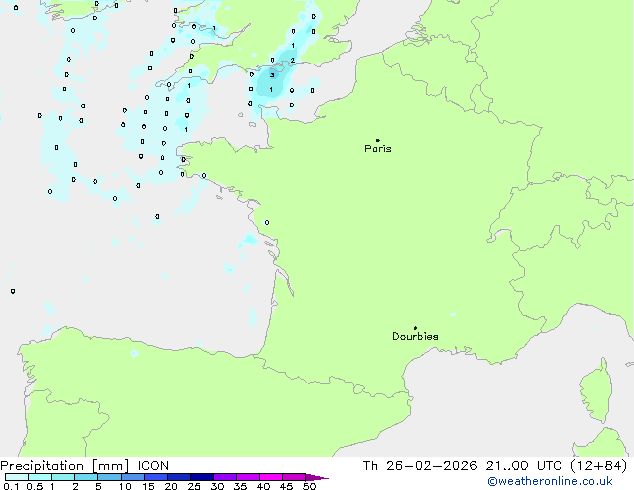Click the over-50 mm legend arrow tip

coord(317,477)
